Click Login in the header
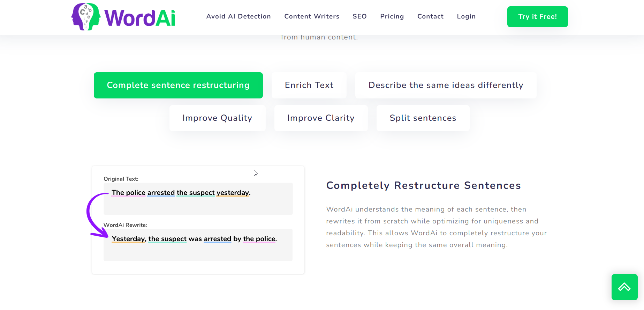 (x=466, y=16)
